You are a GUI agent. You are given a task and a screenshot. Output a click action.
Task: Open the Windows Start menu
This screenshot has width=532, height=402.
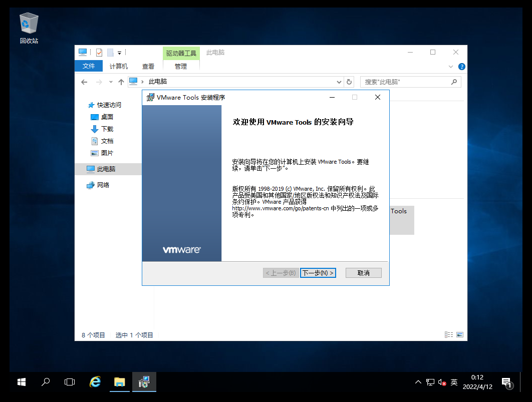click(x=22, y=382)
